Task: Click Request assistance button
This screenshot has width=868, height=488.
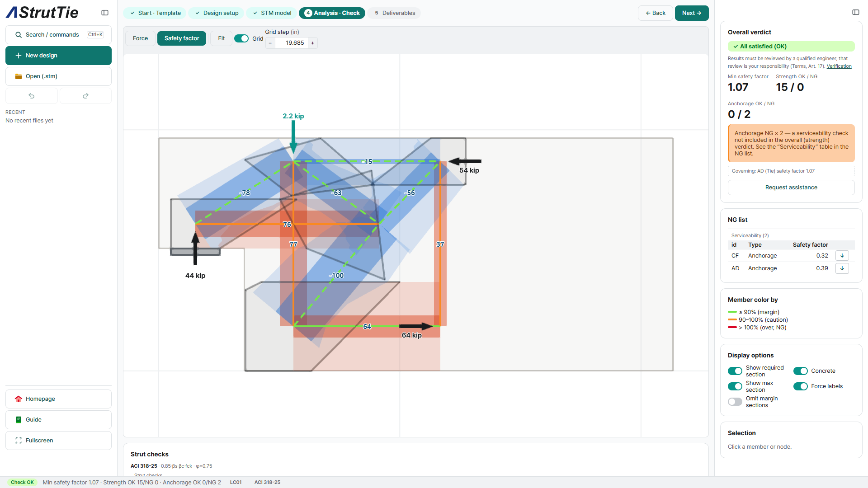Action: (x=791, y=188)
